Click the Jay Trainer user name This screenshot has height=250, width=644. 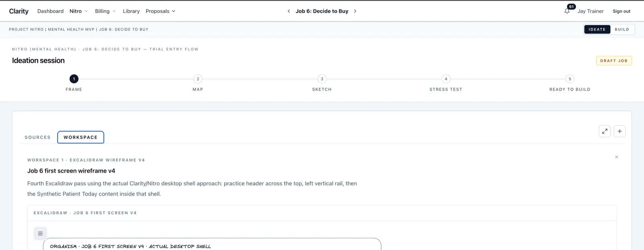tap(590, 11)
